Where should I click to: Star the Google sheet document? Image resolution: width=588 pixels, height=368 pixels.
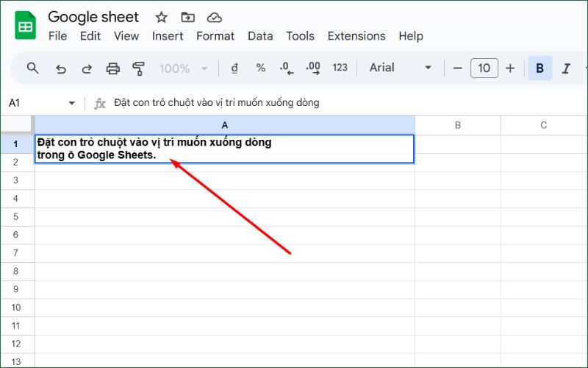pyautogui.click(x=162, y=17)
